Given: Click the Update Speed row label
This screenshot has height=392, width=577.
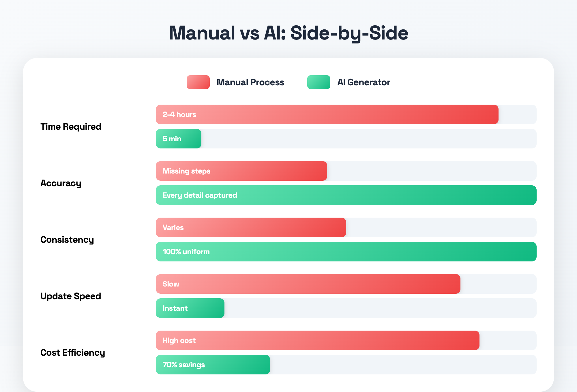Looking at the screenshot, I should [71, 296].
